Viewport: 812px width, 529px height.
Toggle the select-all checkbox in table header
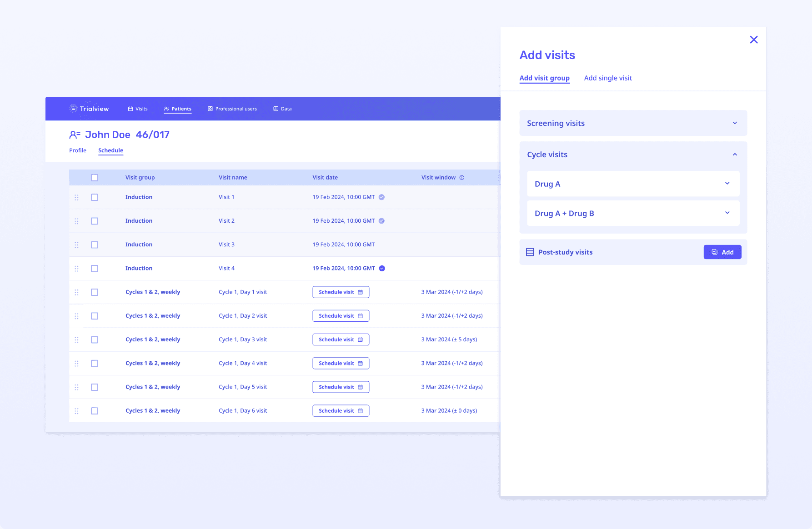tap(95, 178)
